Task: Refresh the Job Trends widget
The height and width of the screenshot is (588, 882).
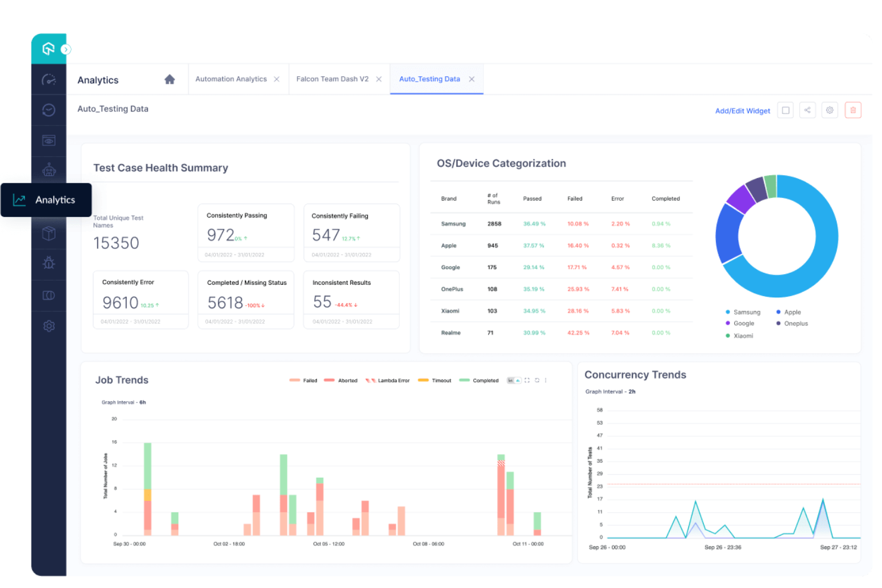Action: pos(537,381)
